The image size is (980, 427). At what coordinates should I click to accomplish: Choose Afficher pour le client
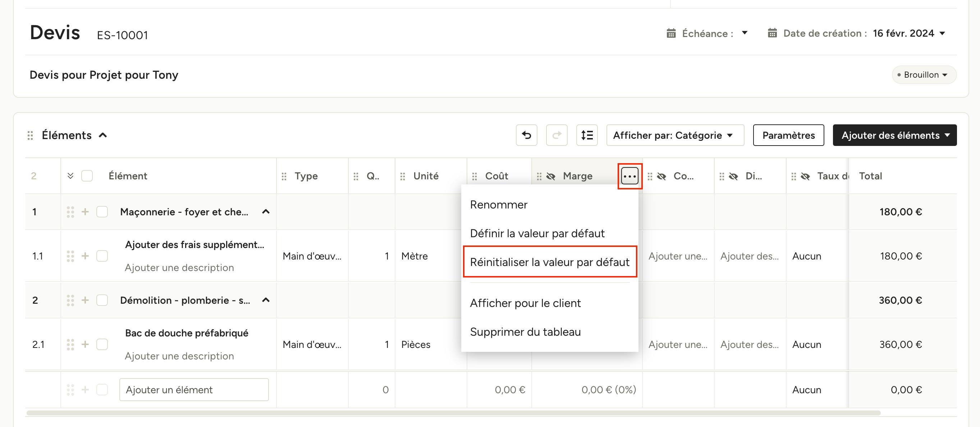tap(550, 303)
